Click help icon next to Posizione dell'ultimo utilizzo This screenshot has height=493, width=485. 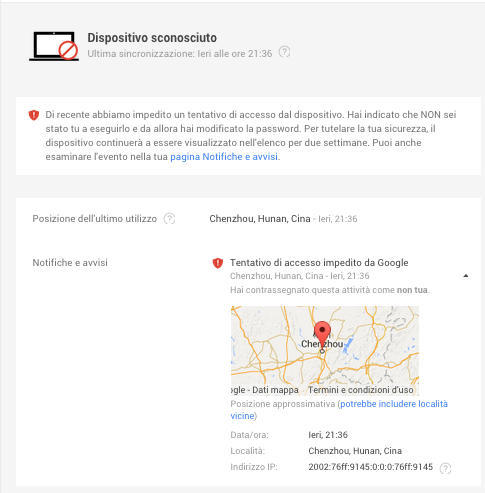point(169,219)
